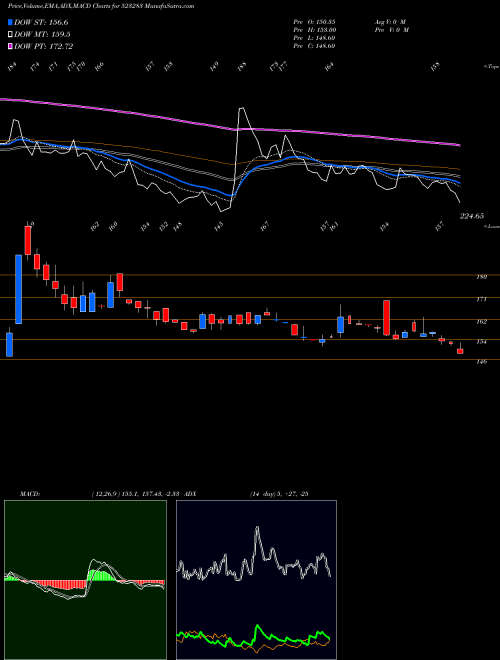Screen dimensions: 500x660
Task: Click the 'Pre O' open price value
Action: [x=314, y=21]
